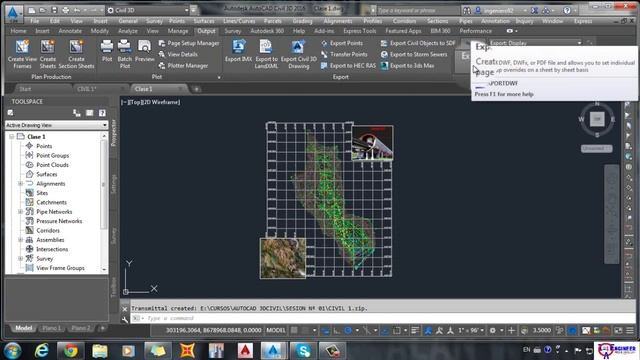Switch to the CIVIL 1 drawing tab
Screen dimensions: 640x360
click(87, 89)
